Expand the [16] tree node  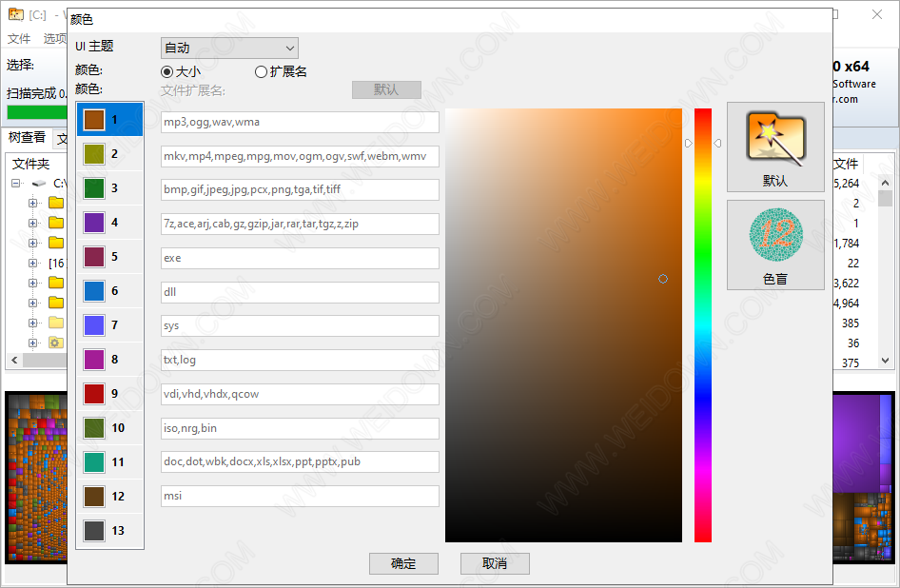[x=32, y=263]
